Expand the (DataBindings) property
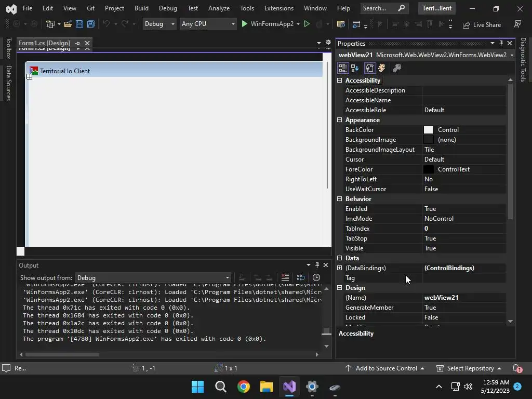 340,268
